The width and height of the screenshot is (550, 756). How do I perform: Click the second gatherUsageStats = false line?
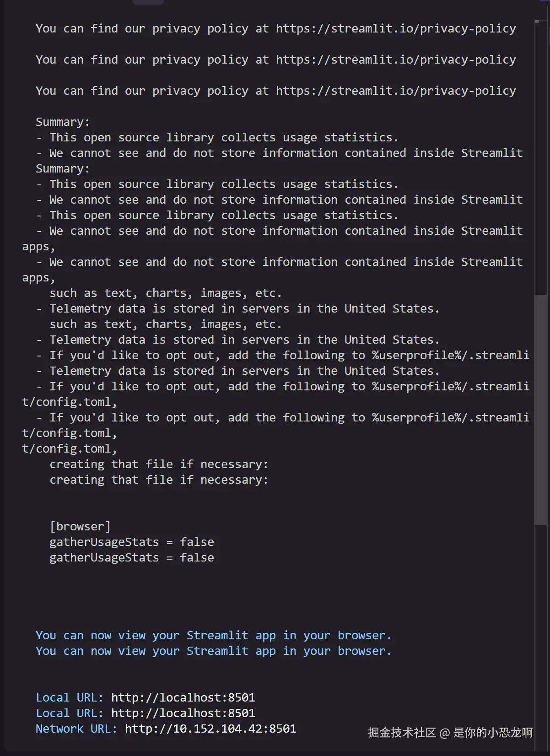132,557
